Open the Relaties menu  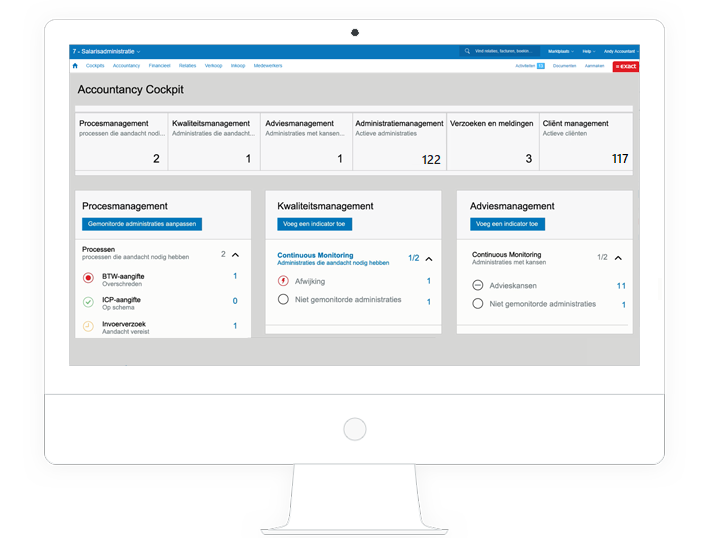187,66
